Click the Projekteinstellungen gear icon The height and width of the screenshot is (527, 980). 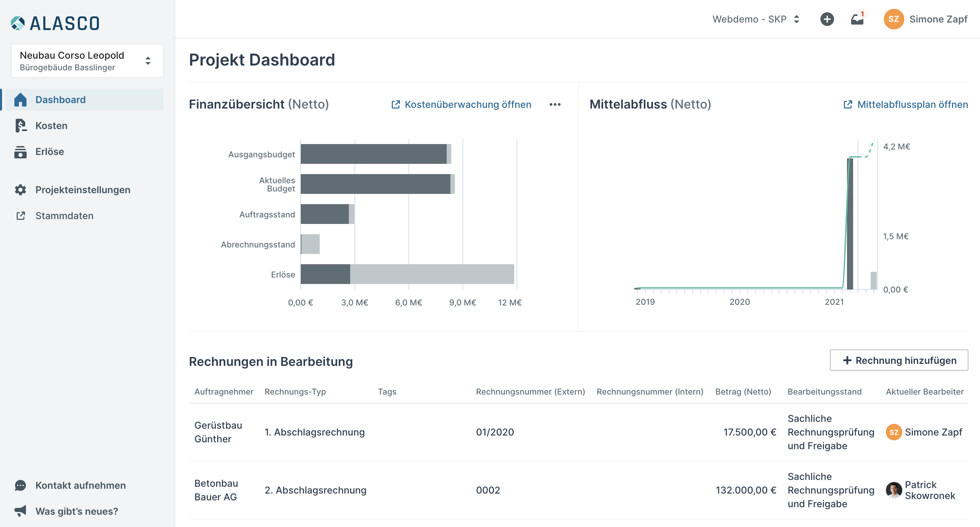[20, 190]
